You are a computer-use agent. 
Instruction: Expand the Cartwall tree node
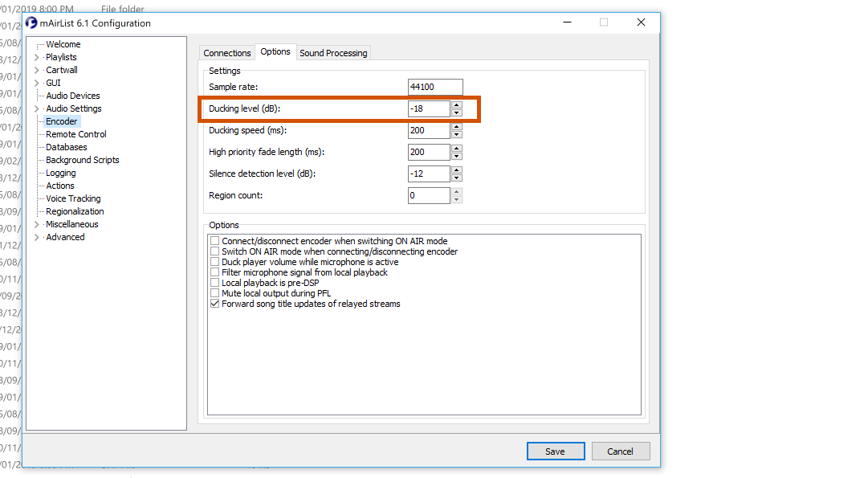tap(36, 71)
